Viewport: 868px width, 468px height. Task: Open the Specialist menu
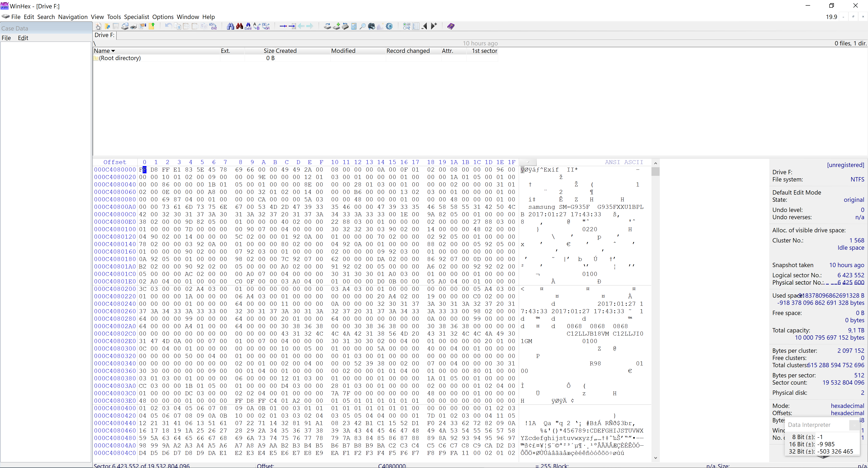(x=136, y=17)
